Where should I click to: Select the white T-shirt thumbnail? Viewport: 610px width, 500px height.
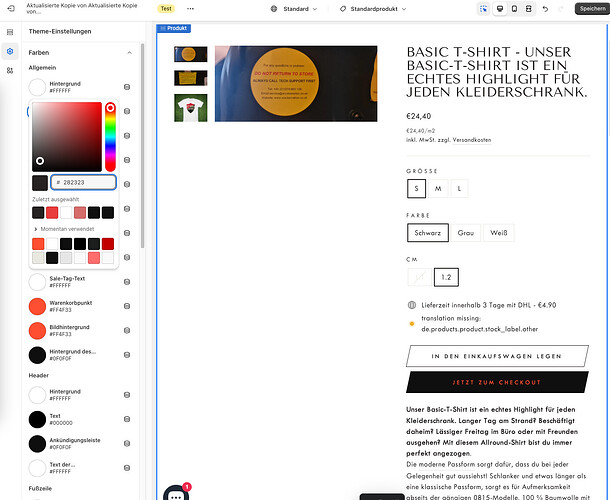click(x=191, y=108)
